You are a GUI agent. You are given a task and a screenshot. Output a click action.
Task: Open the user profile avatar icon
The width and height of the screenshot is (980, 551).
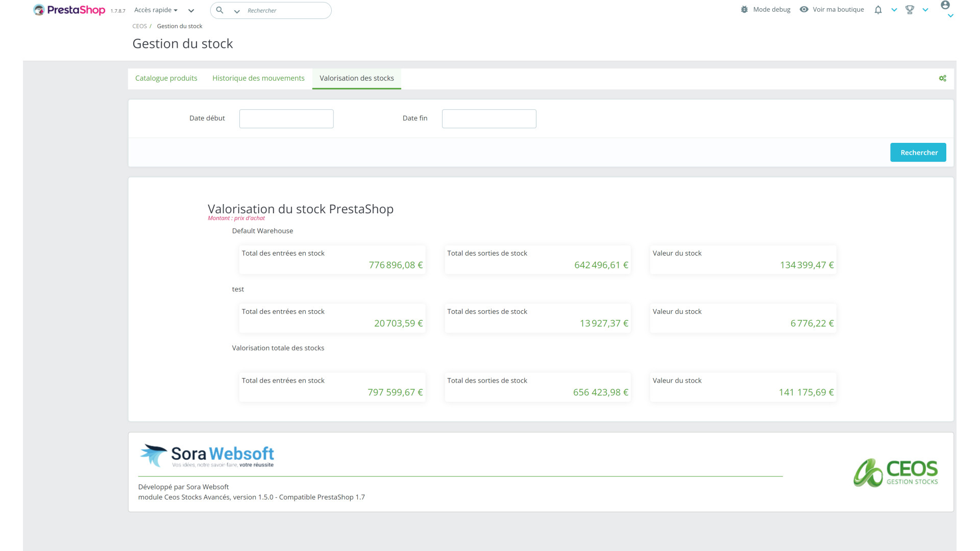click(x=945, y=5)
